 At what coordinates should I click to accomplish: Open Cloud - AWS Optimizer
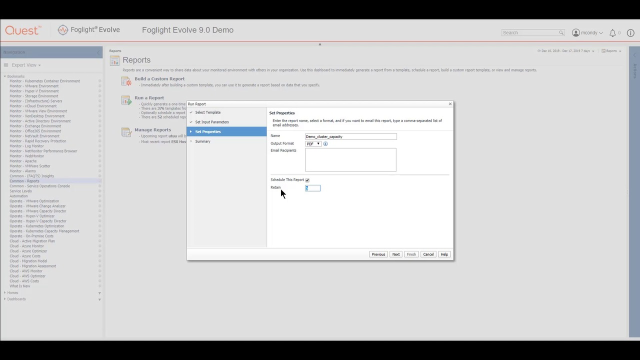pos(27,276)
